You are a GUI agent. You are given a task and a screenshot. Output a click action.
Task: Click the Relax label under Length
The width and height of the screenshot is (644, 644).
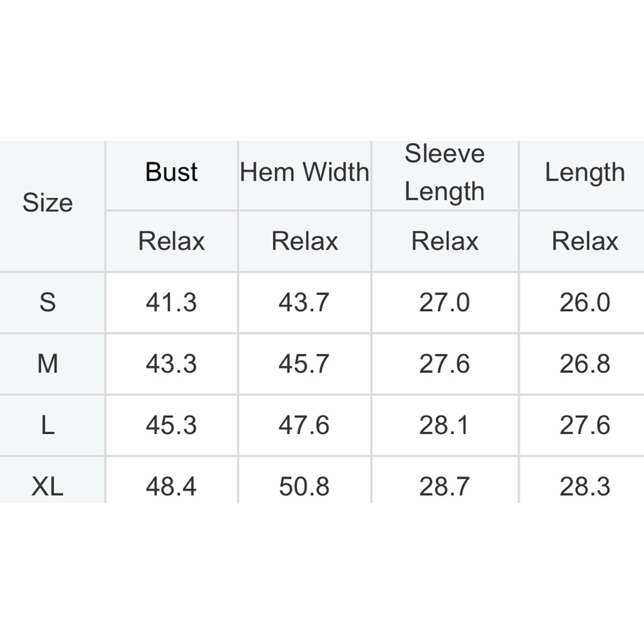tap(585, 241)
